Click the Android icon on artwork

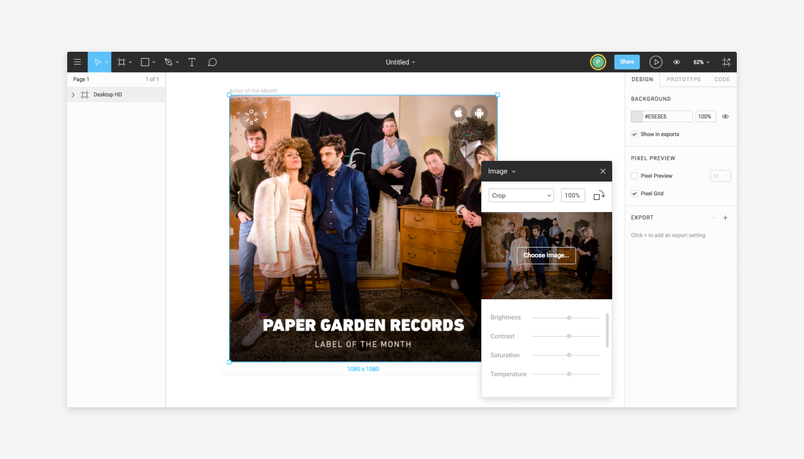[x=479, y=113]
